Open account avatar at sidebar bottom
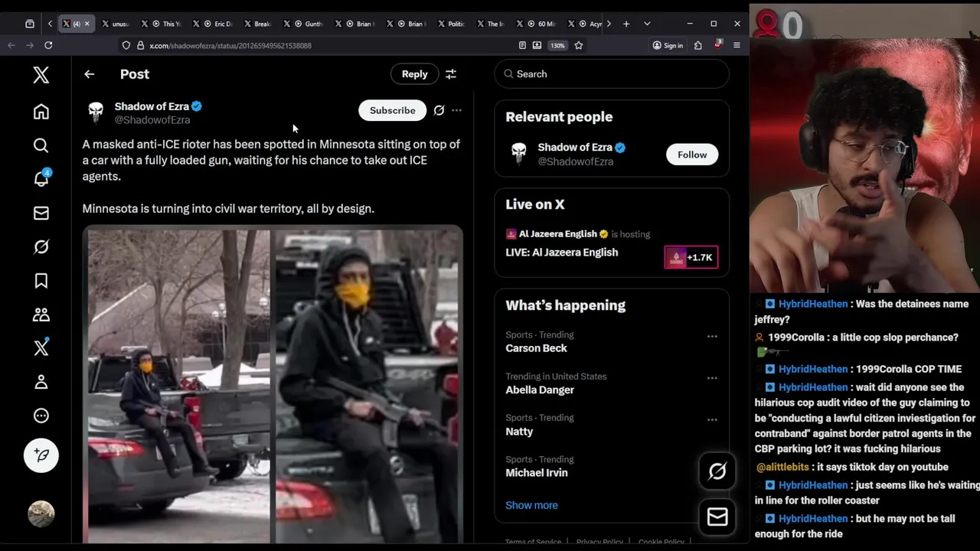 point(41,514)
